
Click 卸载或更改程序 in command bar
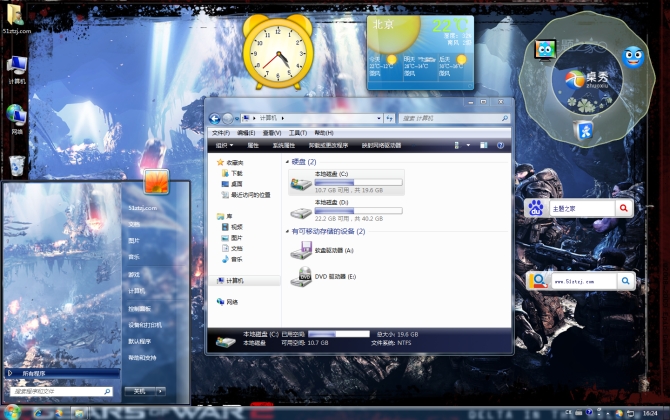coord(328,146)
